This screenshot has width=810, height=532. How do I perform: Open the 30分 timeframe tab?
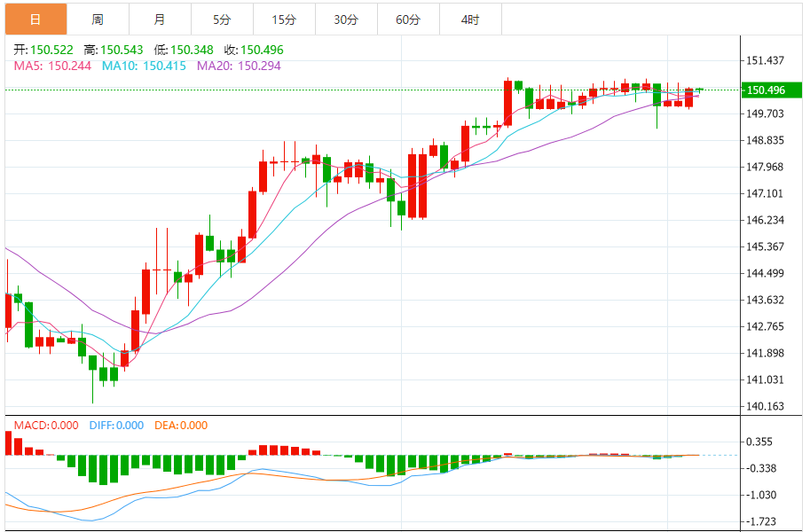(346, 20)
